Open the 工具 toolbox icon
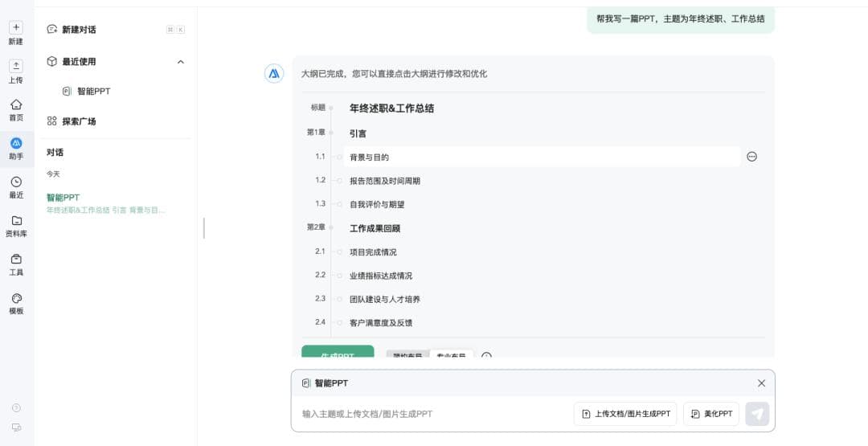 point(16,260)
